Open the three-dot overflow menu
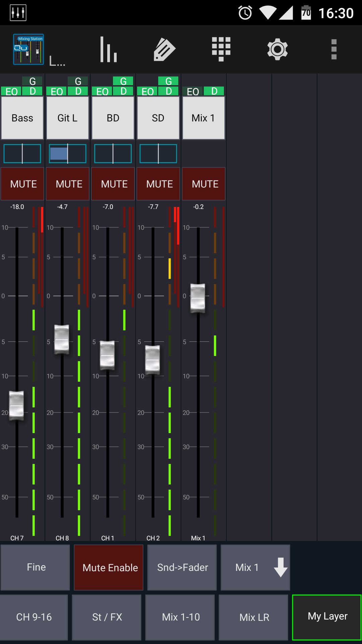The width and height of the screenshot is (362, 644). pyautogui.click(x=334, y=49)
